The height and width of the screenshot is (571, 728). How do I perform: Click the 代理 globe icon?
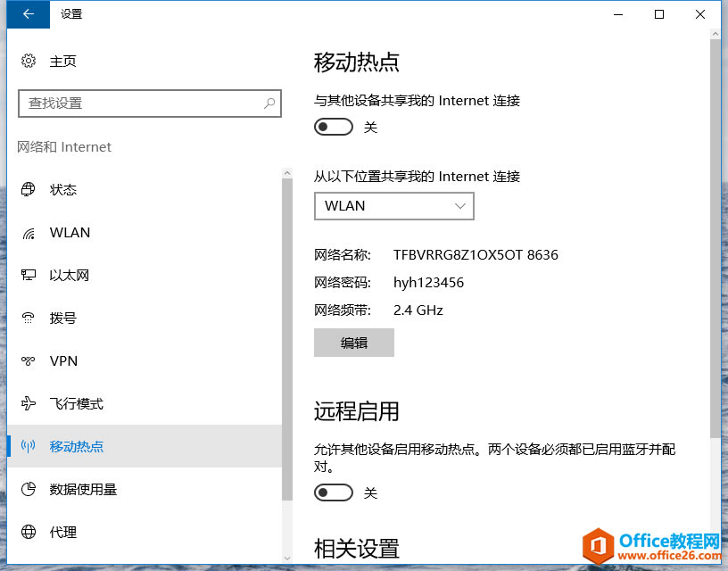pyautogui.click(x=29, y=532)
